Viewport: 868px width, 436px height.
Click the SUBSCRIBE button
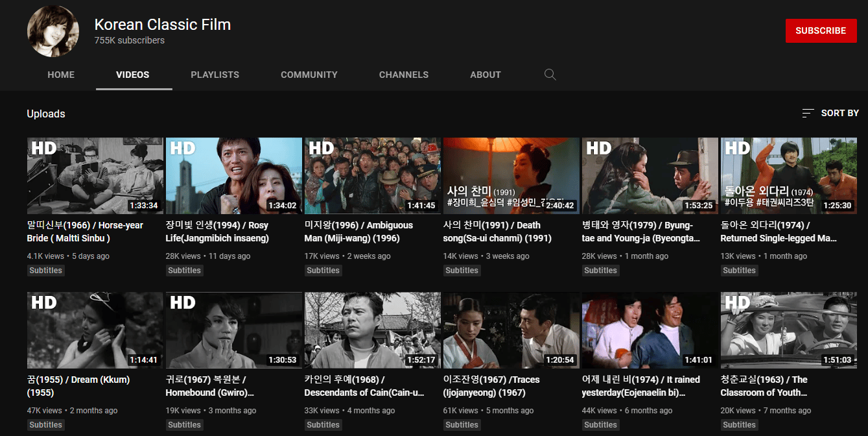pyautogui.click(x=821, y=30)
